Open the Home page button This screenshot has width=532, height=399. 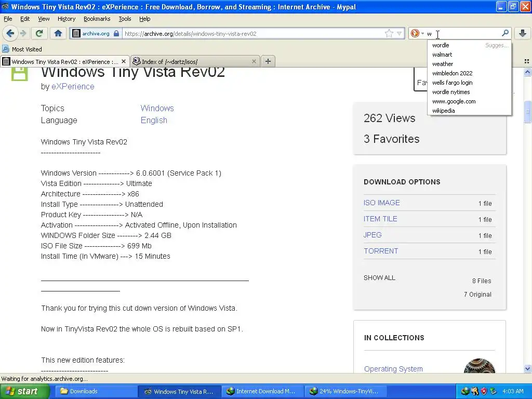[x=58, y=33]
